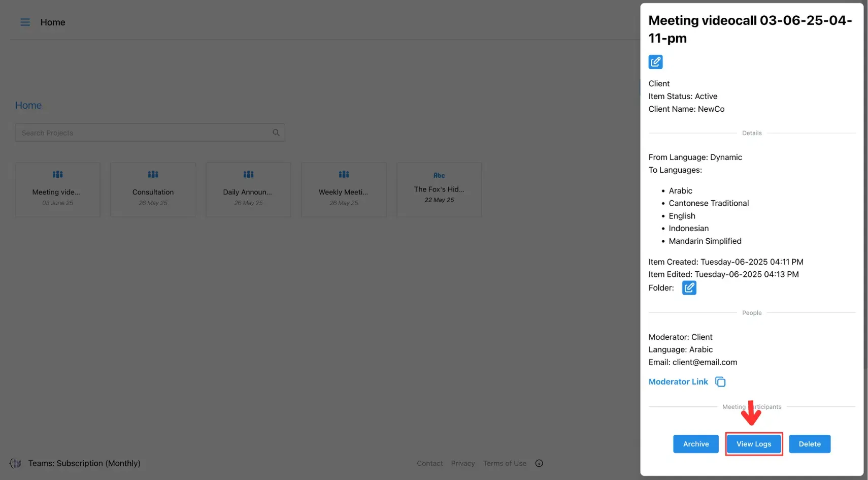This screenshot has height=480, width=868.
Task: Click the Abc icon on The Fox's Hid... card
Action: pos(439,175)
